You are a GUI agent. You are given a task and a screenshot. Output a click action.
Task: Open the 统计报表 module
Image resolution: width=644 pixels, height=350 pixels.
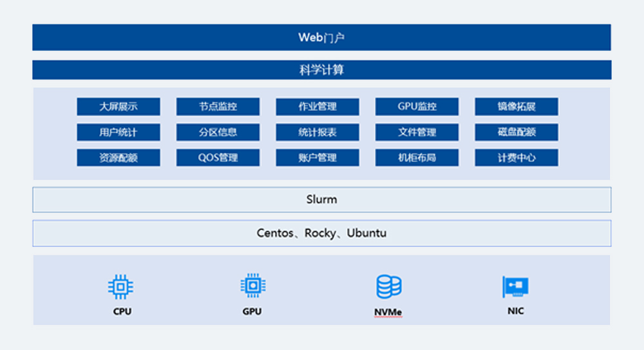317,132
